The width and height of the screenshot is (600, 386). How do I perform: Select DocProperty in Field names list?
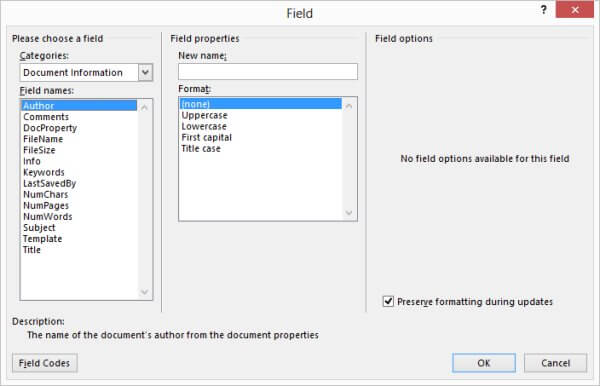(x=50, y=128)
